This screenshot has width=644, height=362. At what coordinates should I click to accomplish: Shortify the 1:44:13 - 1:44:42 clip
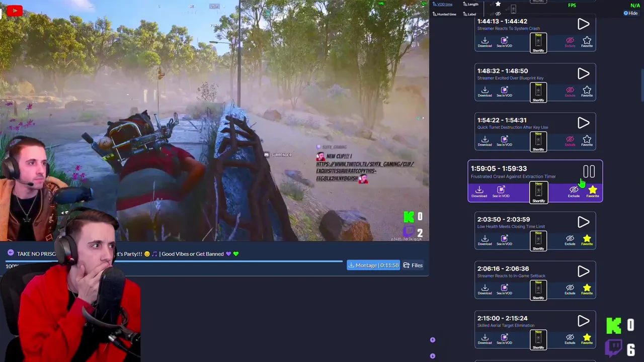click(x=538, y=43)
